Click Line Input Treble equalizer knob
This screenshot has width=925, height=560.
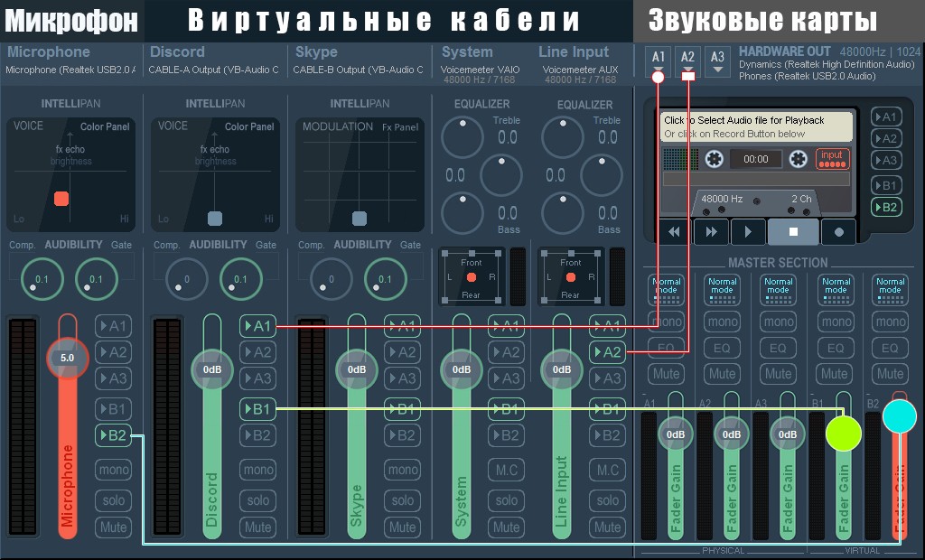[563, 137]
